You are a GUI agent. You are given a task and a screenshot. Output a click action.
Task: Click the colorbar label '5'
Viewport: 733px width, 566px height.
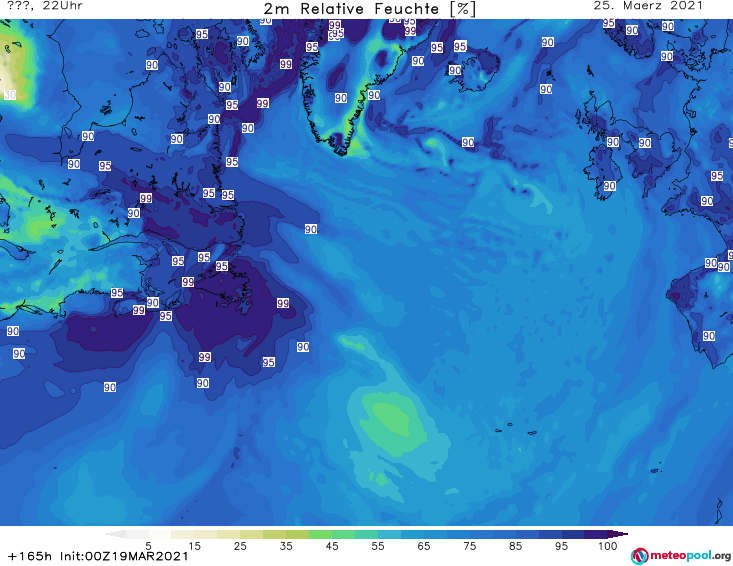(x=148, y=546)
